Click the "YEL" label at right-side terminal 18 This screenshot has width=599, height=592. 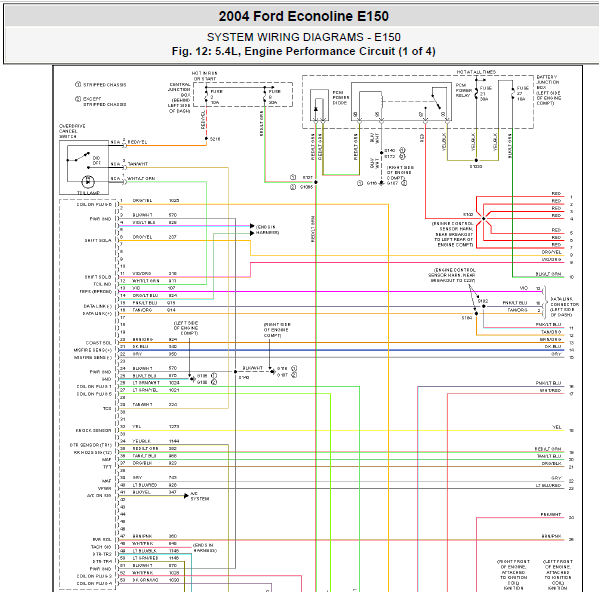pyautogui.click(x=557, y=427)
